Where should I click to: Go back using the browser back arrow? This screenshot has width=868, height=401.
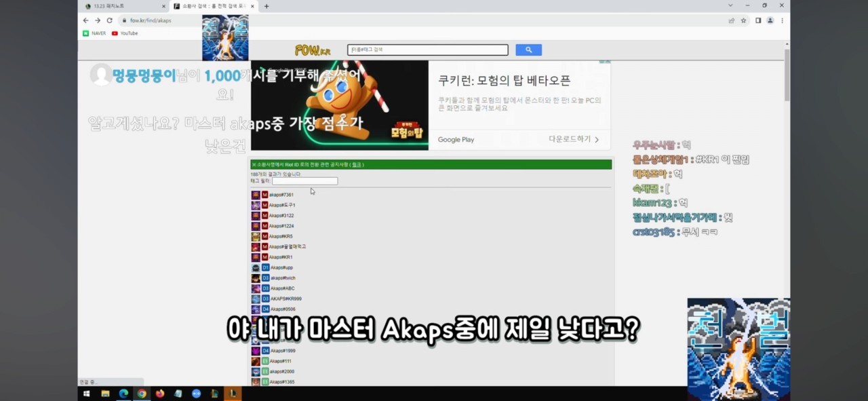coord(85,20)
